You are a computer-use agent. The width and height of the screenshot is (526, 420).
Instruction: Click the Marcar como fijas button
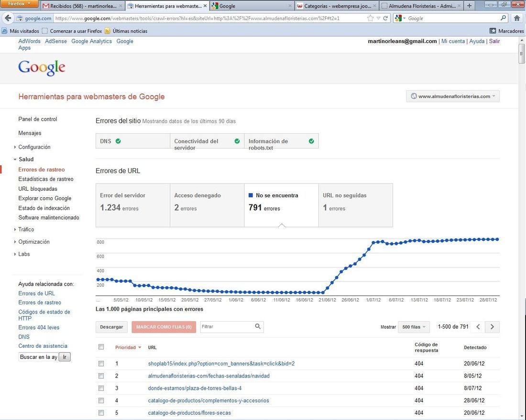tap(164, 327)
